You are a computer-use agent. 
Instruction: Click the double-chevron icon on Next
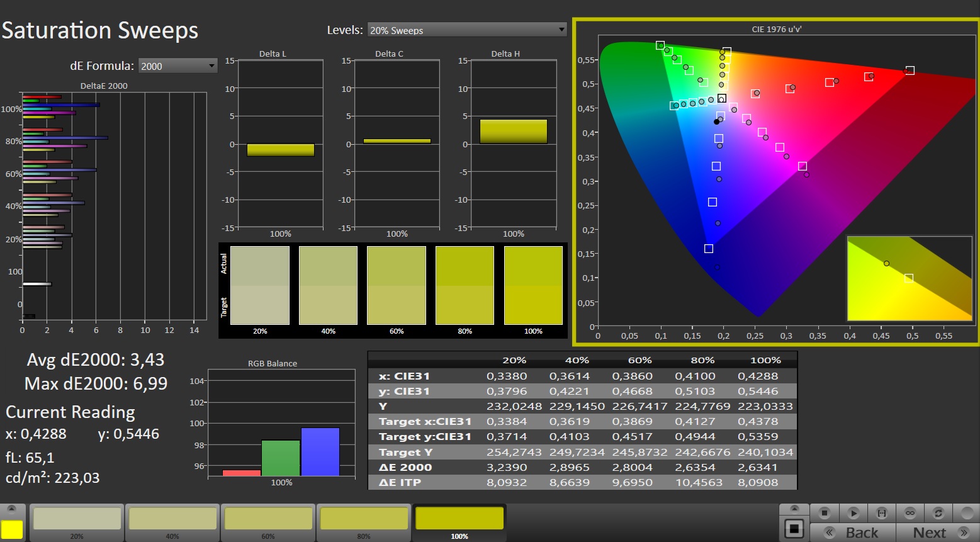(x=963, y=533)
